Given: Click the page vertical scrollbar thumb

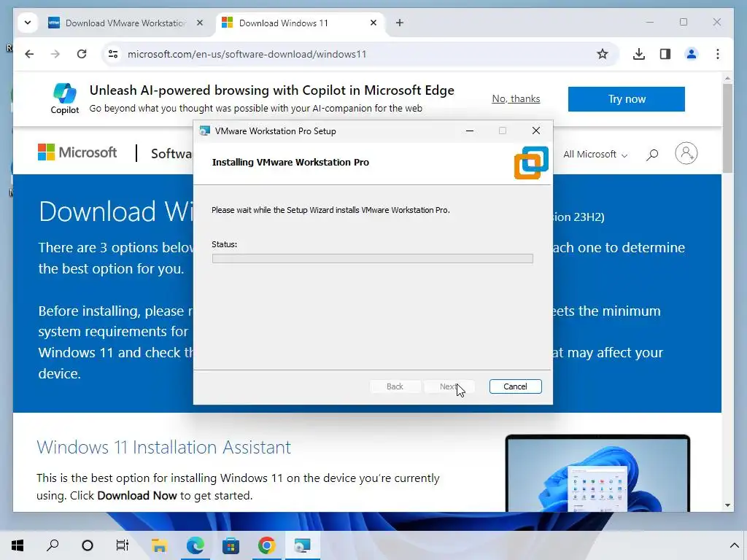Looking at the screenshot, I should [x=727, y=128].
